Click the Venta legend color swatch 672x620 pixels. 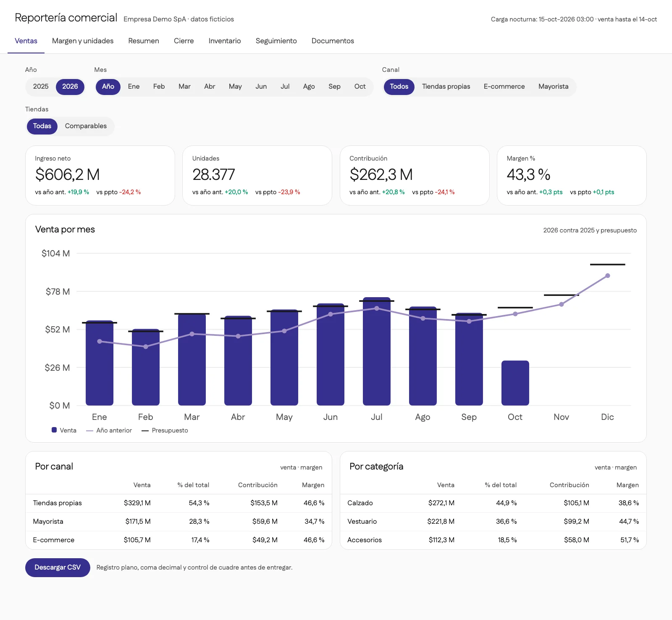pyautogui.click(x=54, y=430)
